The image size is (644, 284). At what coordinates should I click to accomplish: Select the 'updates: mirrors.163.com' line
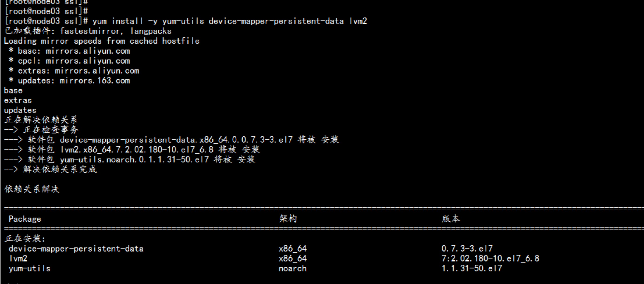(69, 81)
